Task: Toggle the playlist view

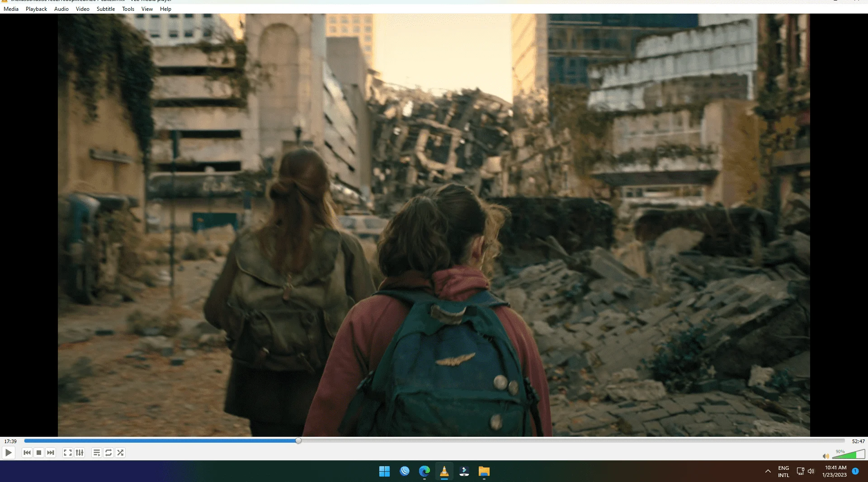Action: coord(97,453)
